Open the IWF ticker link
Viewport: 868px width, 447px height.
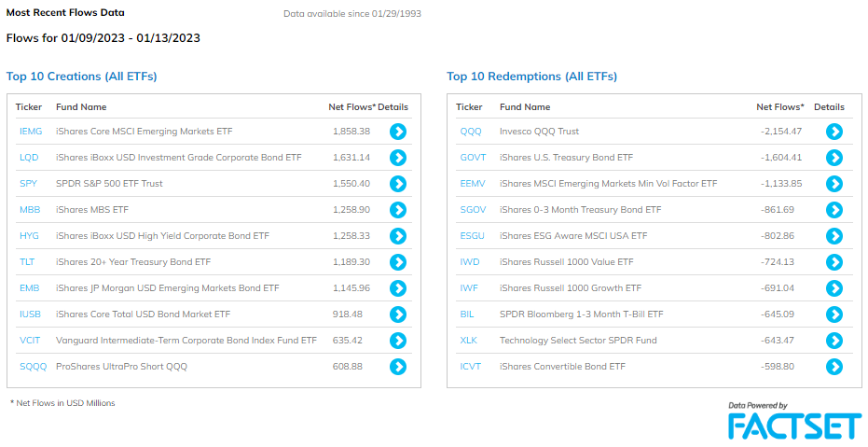click(469, 288)
